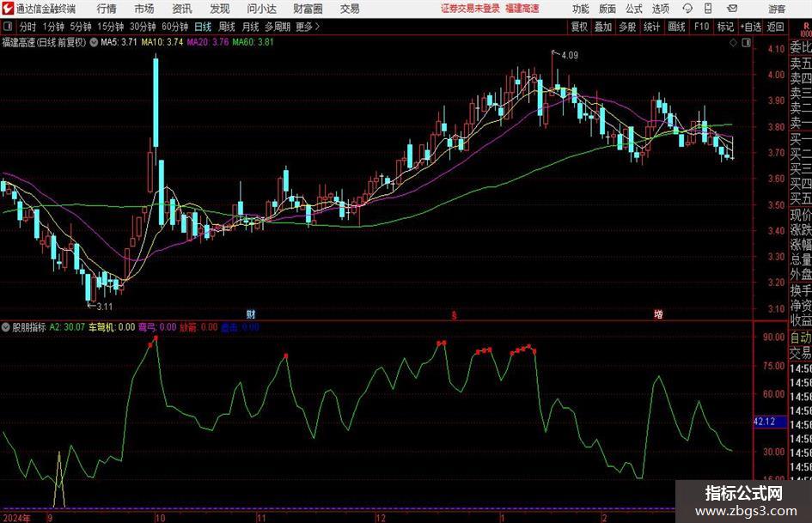
Task: Select the 月线 period tab
Action: tap(250, 27)
